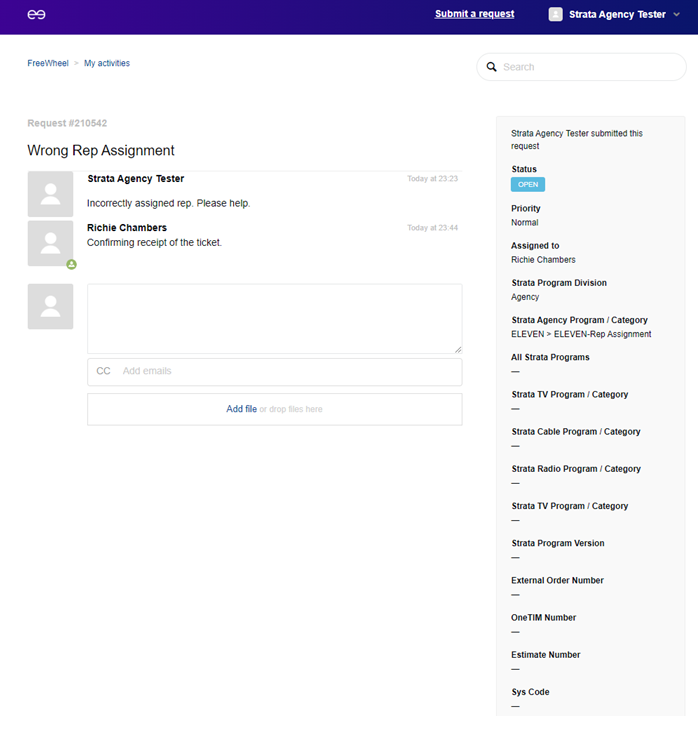Click the Strata Agency Tester header menu name

[617, 15]
